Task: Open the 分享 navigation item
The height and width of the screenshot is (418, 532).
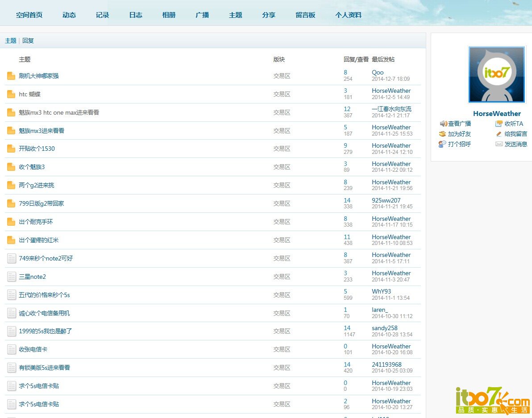Action: (269, 15)
